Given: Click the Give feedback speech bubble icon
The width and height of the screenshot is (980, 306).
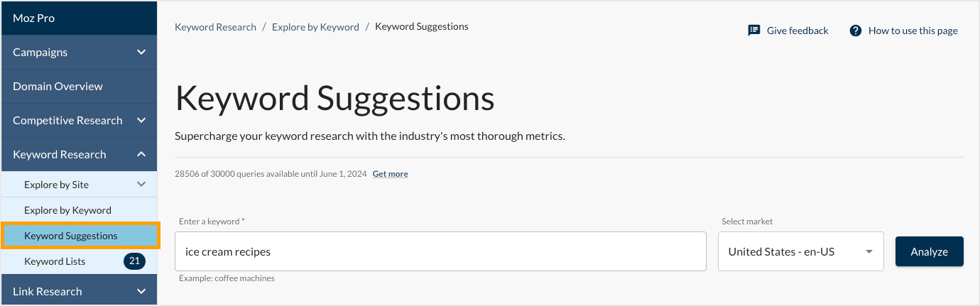Looking at the screenshot, I should (754, 31).
